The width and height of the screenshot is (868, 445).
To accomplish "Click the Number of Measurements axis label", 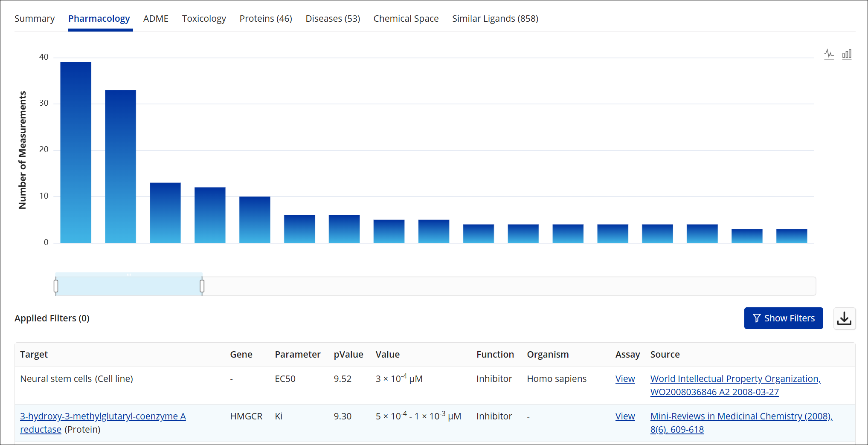I will tap(23, 150).
